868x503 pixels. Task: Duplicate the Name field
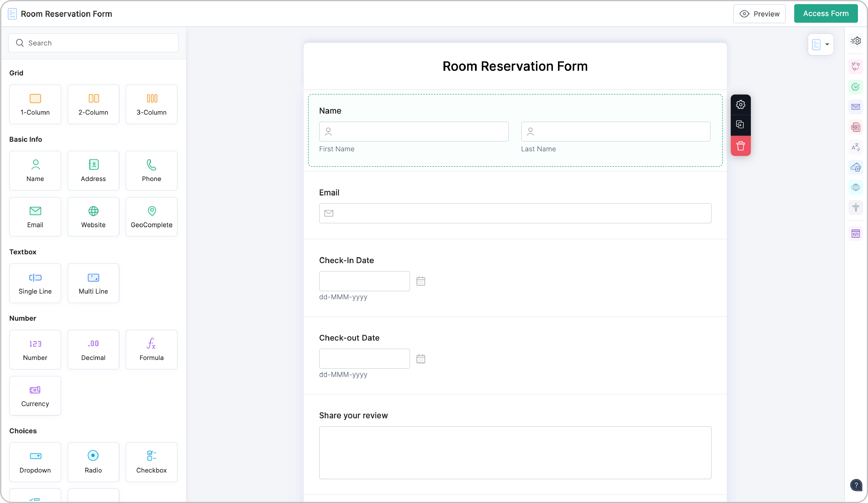click(x=740, y=124)
